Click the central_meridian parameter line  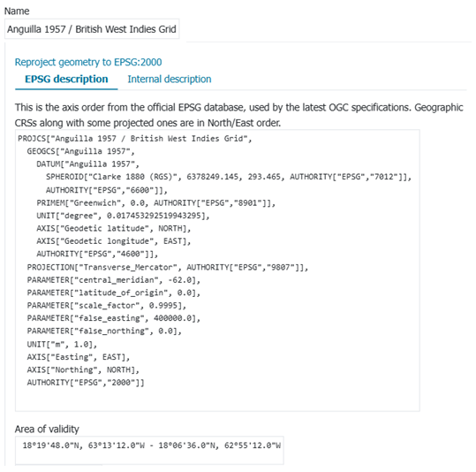(x=114, y=280)
